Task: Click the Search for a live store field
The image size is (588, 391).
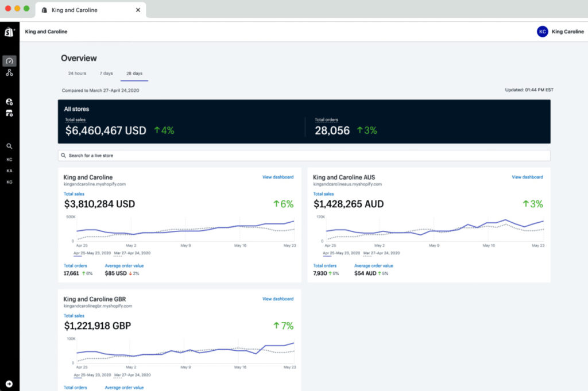Action: tap(304, 155)
